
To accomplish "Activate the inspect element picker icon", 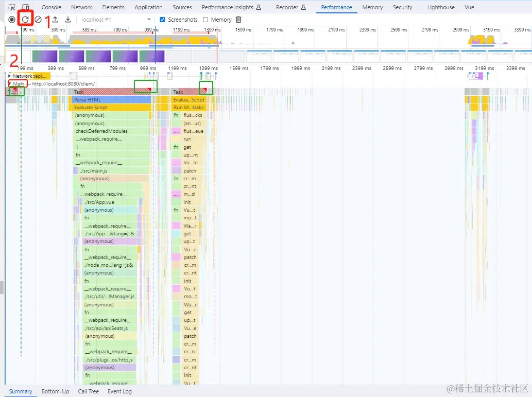I will coord(12,7).
